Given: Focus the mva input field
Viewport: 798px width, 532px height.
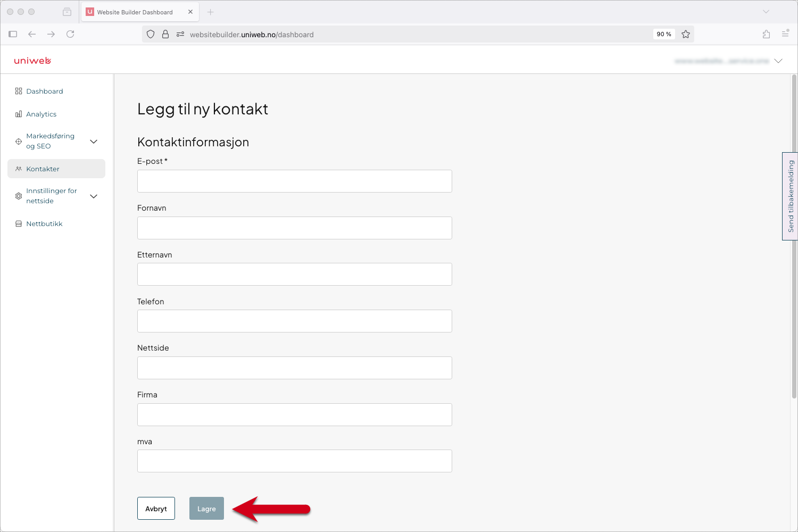Looking at the screenshot, I should [x=295, y=461].
